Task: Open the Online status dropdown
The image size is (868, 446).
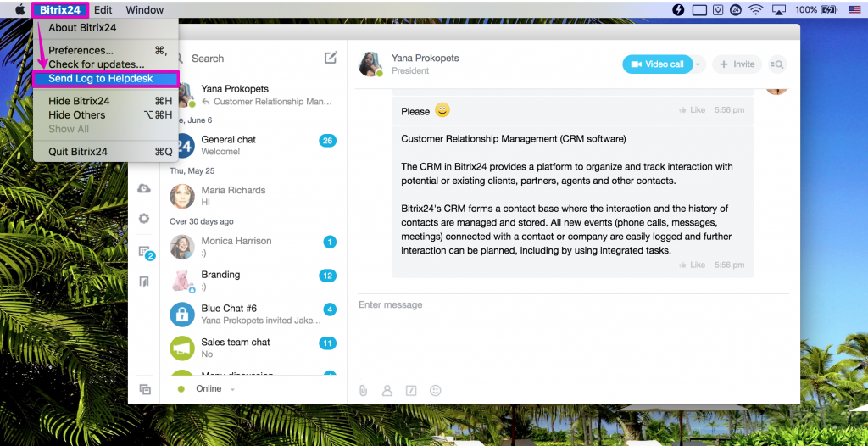Action: click(208, 389)
